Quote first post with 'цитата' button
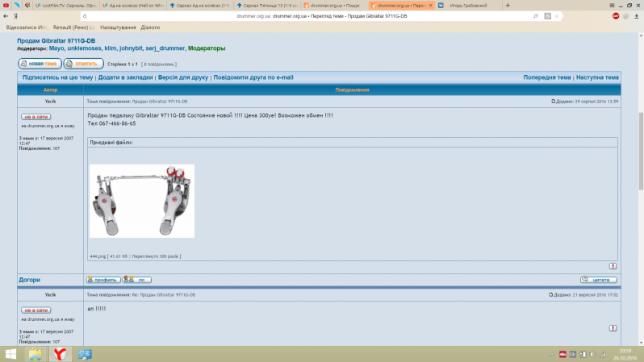The height and width of the screenshot is (362, 644). click(x=599, y=280)
